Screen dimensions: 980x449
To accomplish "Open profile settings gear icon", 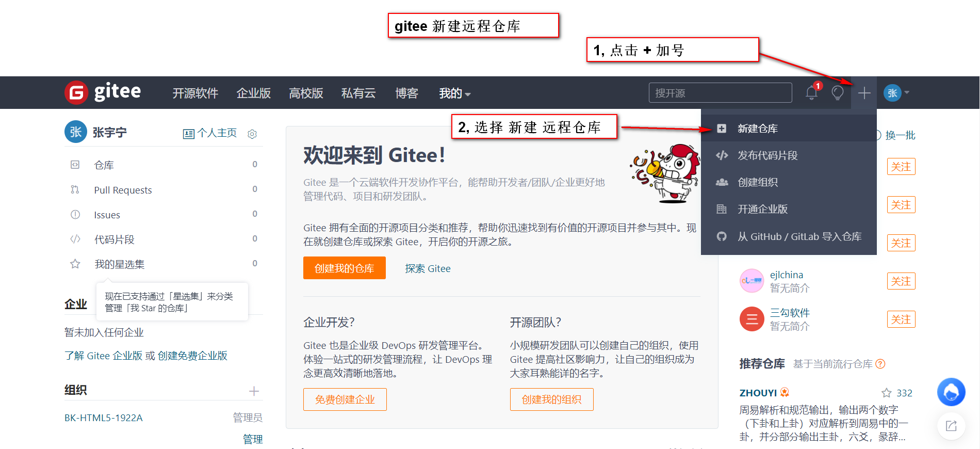I will coord(252,134).
